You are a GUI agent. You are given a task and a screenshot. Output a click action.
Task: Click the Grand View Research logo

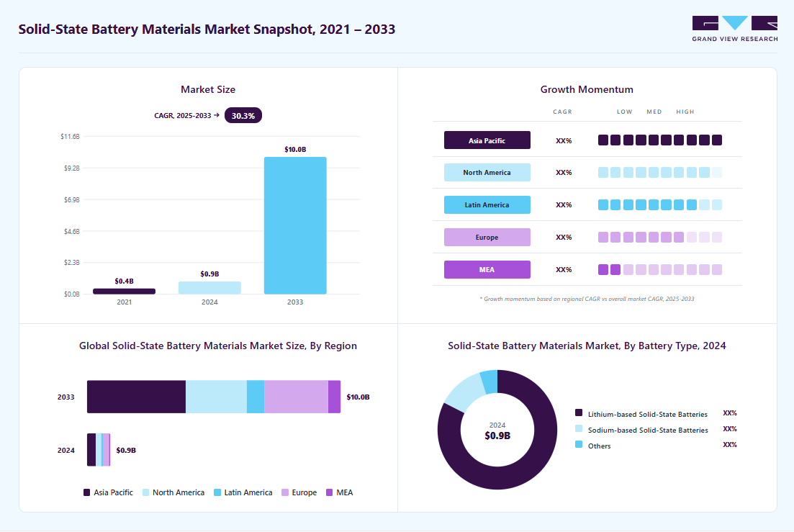(735, 29)
